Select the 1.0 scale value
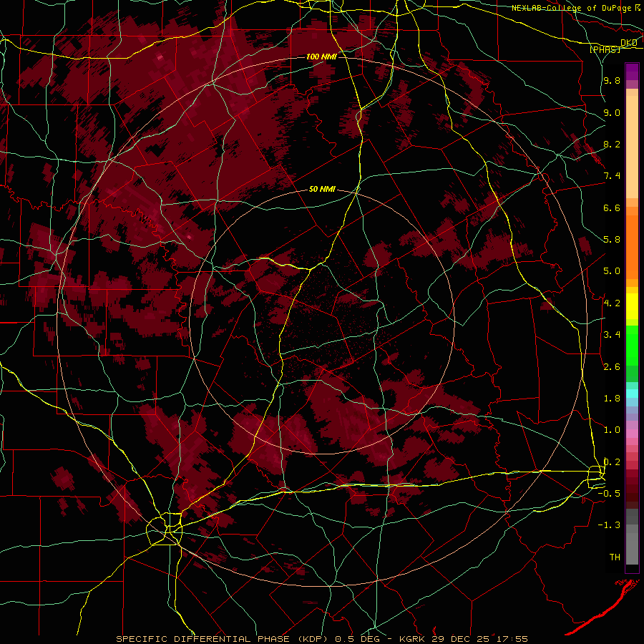 (x=612, y=430)
